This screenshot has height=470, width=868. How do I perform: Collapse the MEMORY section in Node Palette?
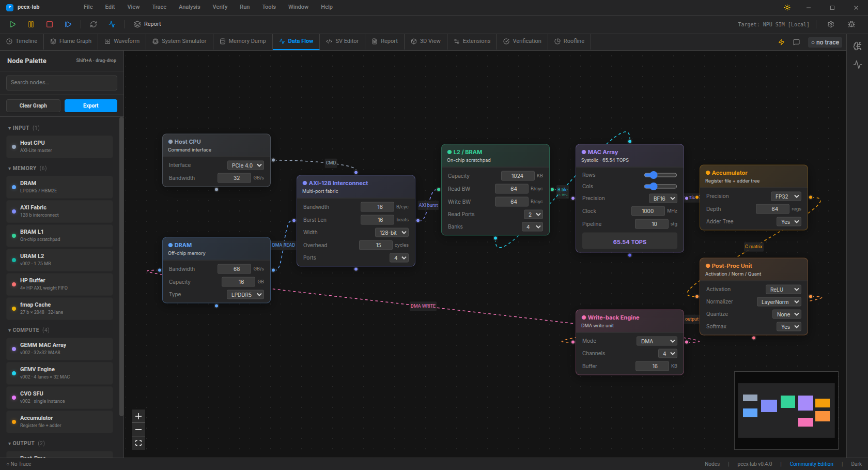24,168
